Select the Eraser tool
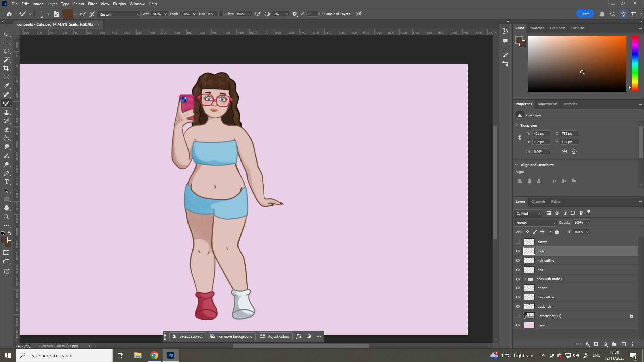The width and height of the screenshot is (644, 362). [x=6, y=130]
